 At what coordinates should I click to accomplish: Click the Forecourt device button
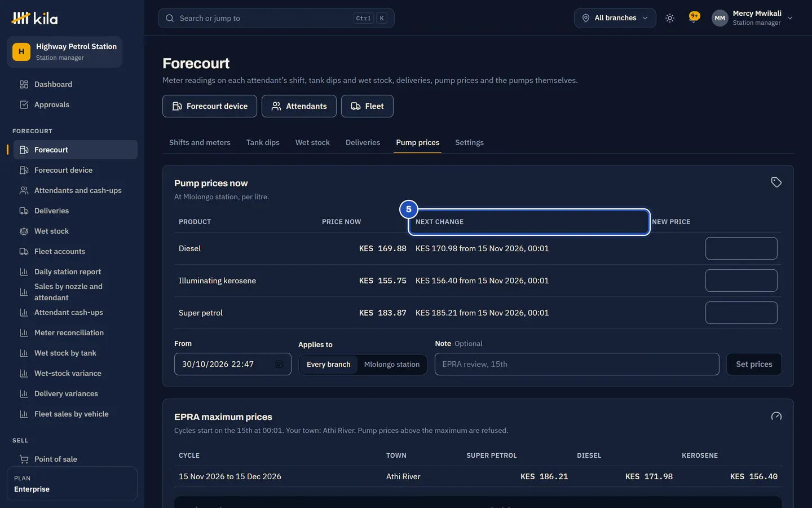point(210,106)
